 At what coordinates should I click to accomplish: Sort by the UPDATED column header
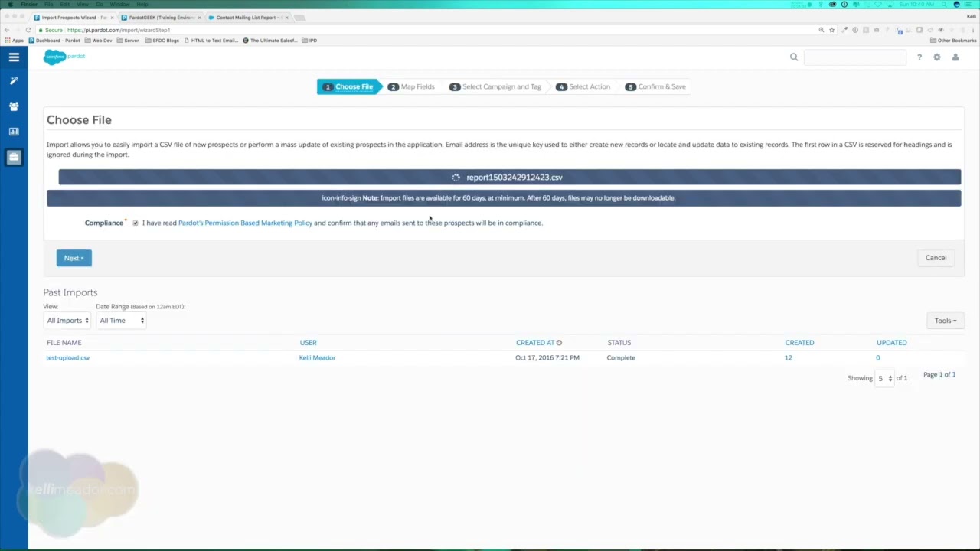[x=891, y=343]
